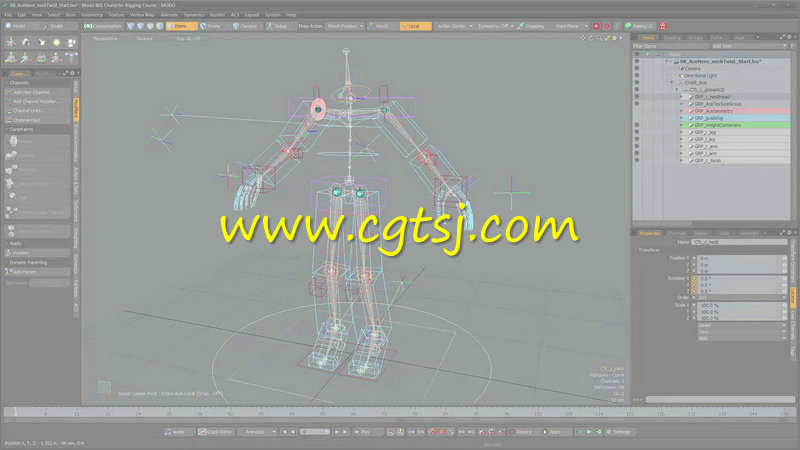Expand GRP_guideRig group

coord(682,118)
